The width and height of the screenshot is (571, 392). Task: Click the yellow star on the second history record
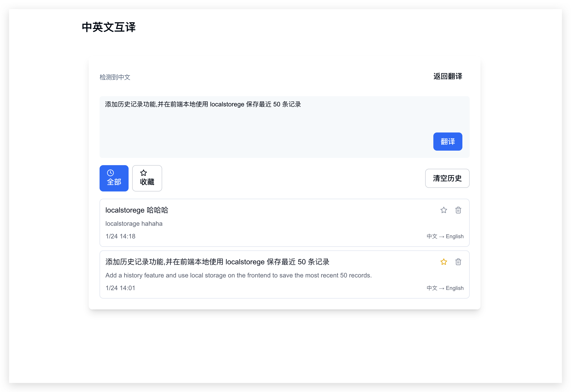[x=444, y=262]
